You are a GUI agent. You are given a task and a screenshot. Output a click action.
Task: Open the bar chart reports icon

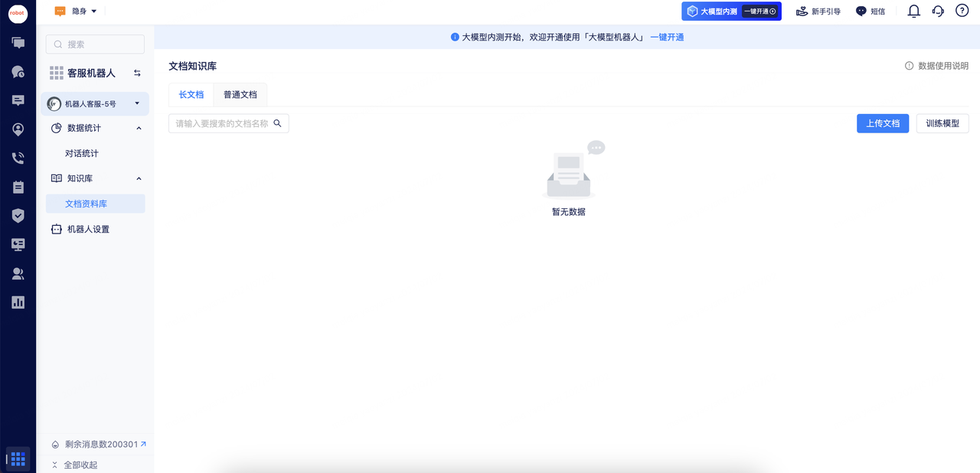18,302
